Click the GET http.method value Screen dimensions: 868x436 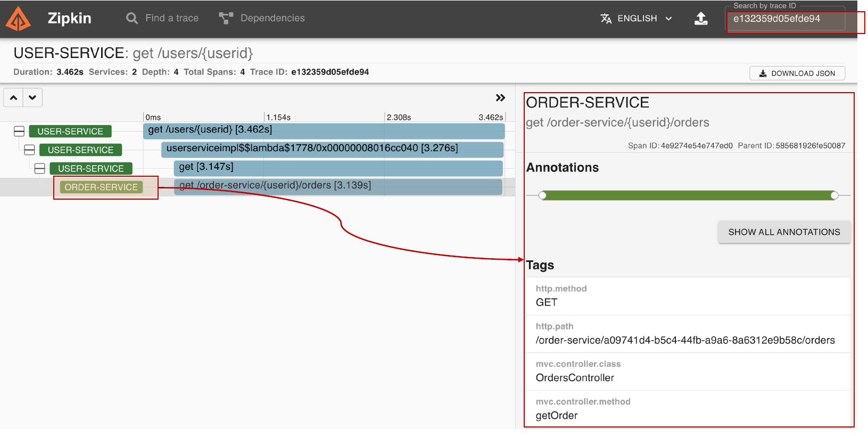point(547,302)
